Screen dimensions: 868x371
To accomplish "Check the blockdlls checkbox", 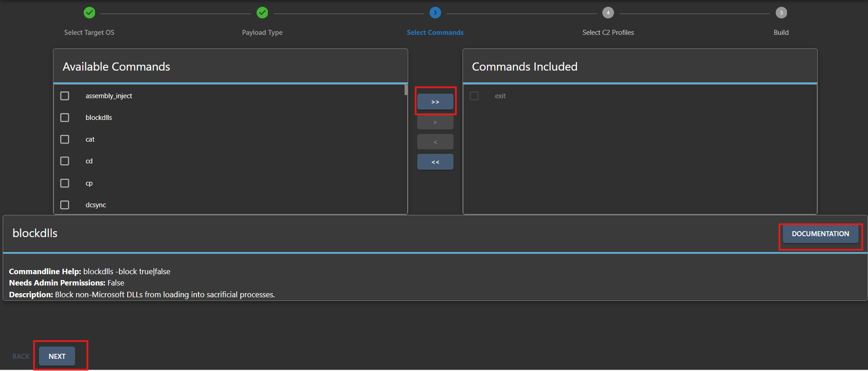I will [x=65, y=118].
